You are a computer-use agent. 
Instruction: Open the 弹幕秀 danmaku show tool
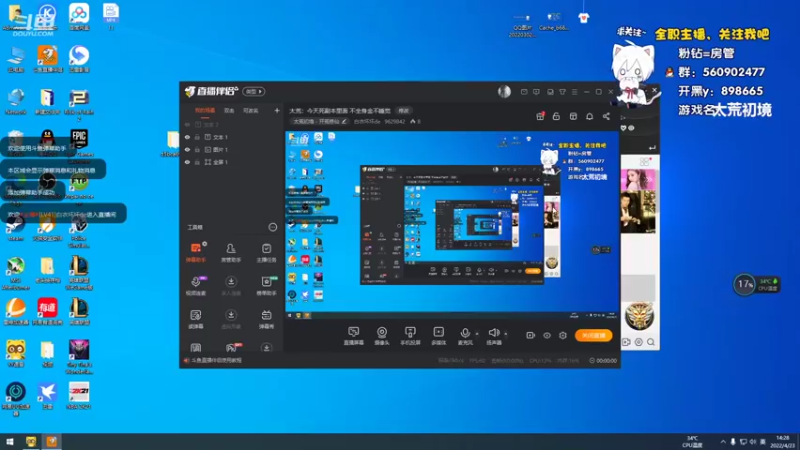266,319
